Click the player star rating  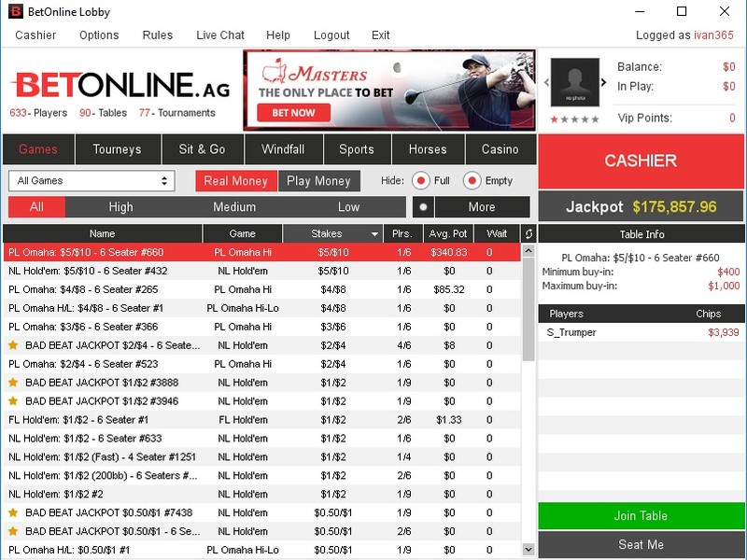574,119
